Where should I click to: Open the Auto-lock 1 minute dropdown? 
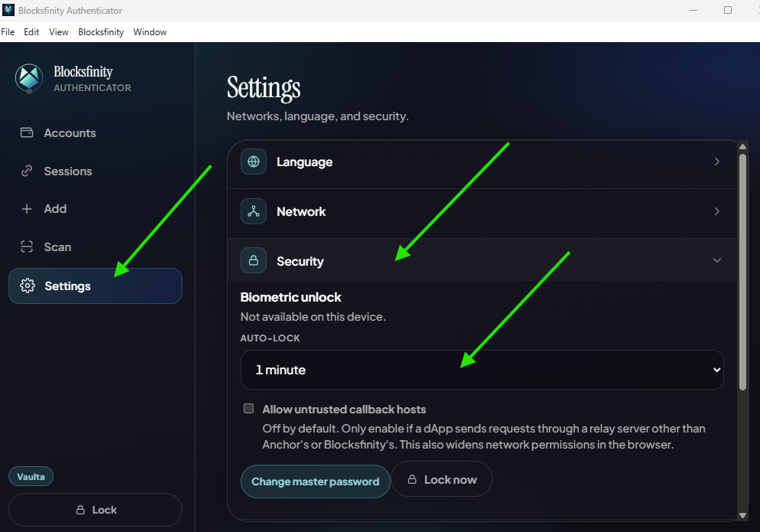click(482, 370)
